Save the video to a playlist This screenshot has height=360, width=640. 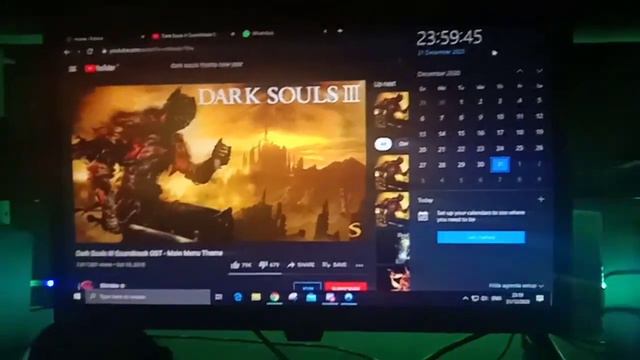[334, 265]
